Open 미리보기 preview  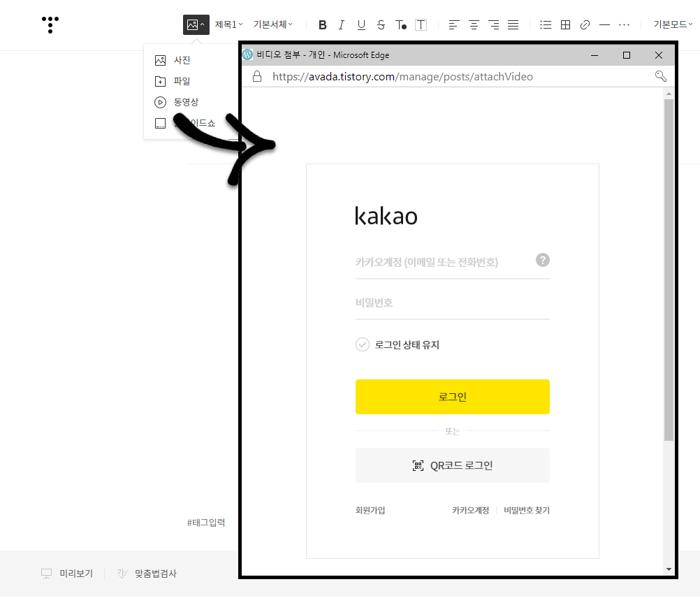(x=67, y=574)
